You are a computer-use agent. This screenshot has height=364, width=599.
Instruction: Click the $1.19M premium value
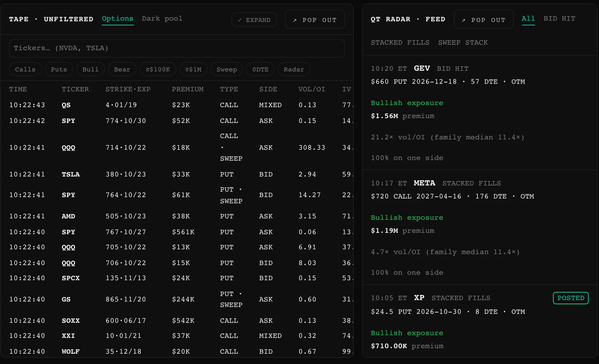pos(384,231)
